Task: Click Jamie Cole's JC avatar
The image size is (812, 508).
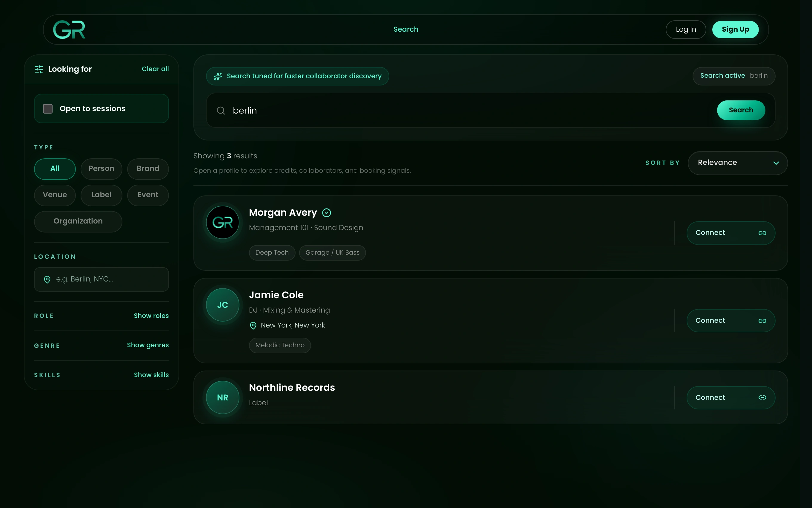Action: [222, 305]
